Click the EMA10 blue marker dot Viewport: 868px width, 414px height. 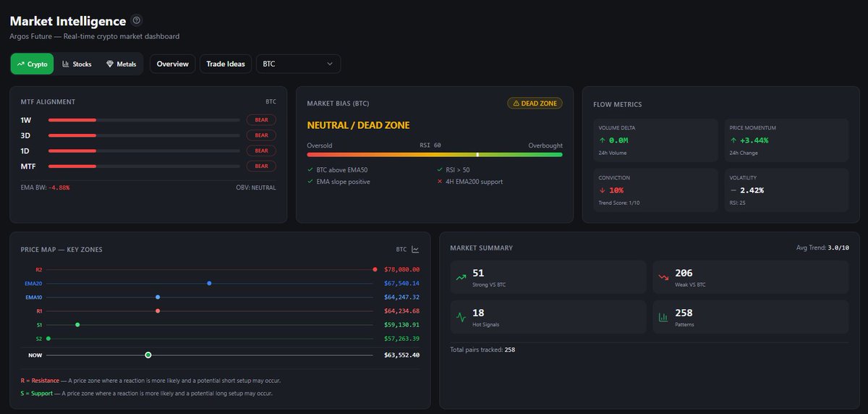pyautogui.click(x=158, y=297)
